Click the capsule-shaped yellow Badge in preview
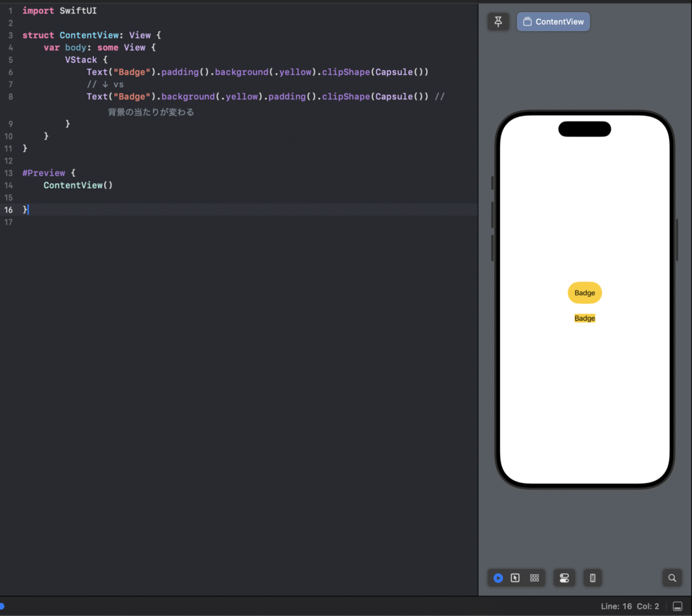The width and height of the screenshot is (692, 616). click(x=585, y=292)
